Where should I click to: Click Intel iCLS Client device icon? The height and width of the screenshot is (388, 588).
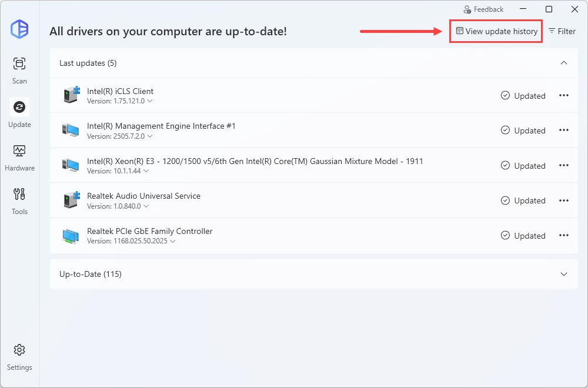pyautogui.click(x=71, y=95)
